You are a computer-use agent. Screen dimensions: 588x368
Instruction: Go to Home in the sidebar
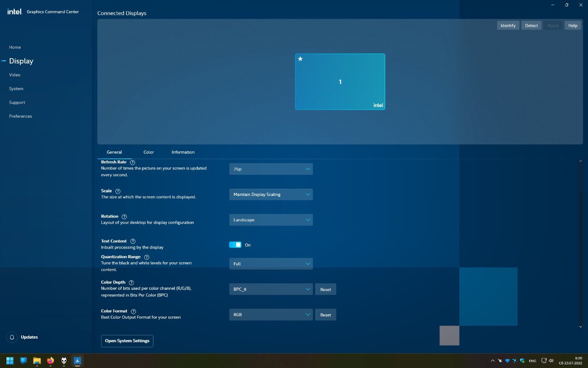click(15, 47)
